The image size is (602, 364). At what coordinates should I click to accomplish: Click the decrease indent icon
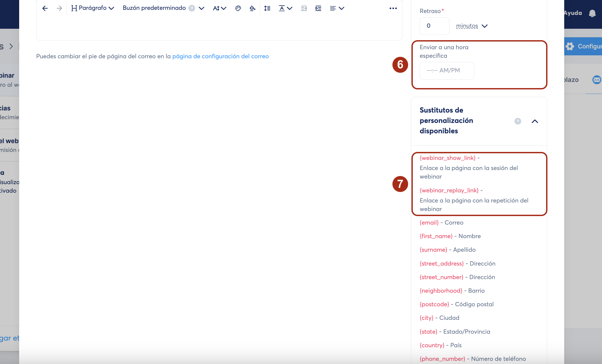coord(304,8)
